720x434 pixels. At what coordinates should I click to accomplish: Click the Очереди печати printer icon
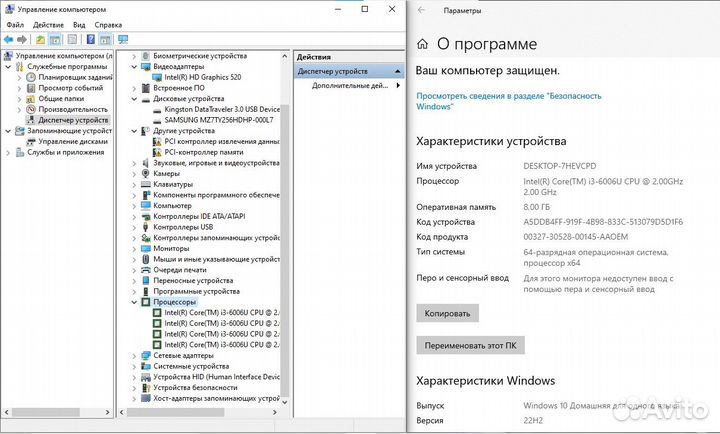[146, 270]
